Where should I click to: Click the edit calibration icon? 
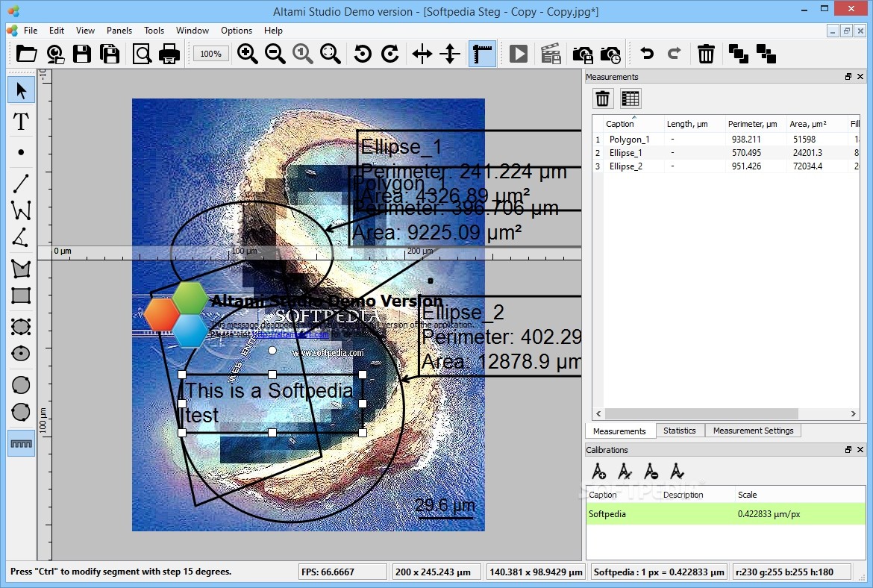[625, 471]
